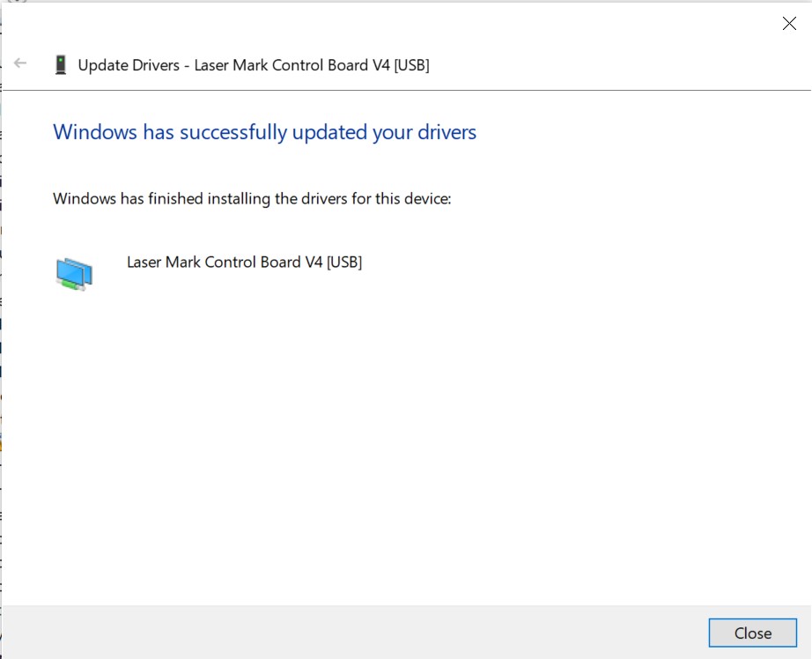The height and width of the screenshot is (659, 812).
Task: Click the Close button at the bottom
Action: (x=752, y=633)
